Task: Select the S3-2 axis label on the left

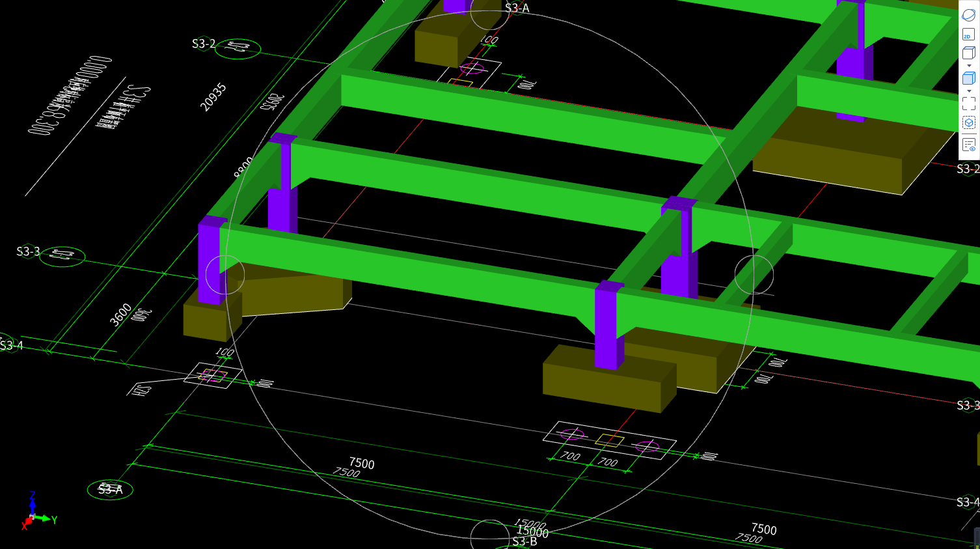Action: pos(204,44)
